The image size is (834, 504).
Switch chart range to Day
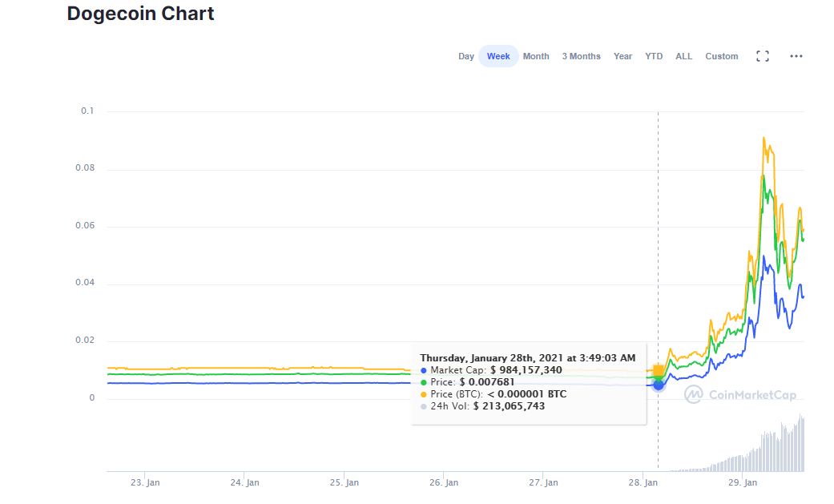(466, 56)
